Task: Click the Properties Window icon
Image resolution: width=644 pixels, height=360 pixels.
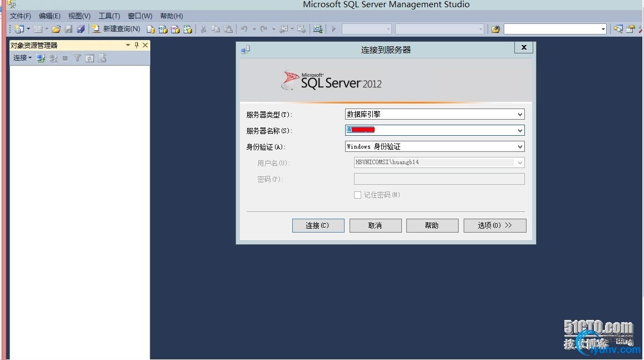Action: pyautogui.click(x=631, y=29)
